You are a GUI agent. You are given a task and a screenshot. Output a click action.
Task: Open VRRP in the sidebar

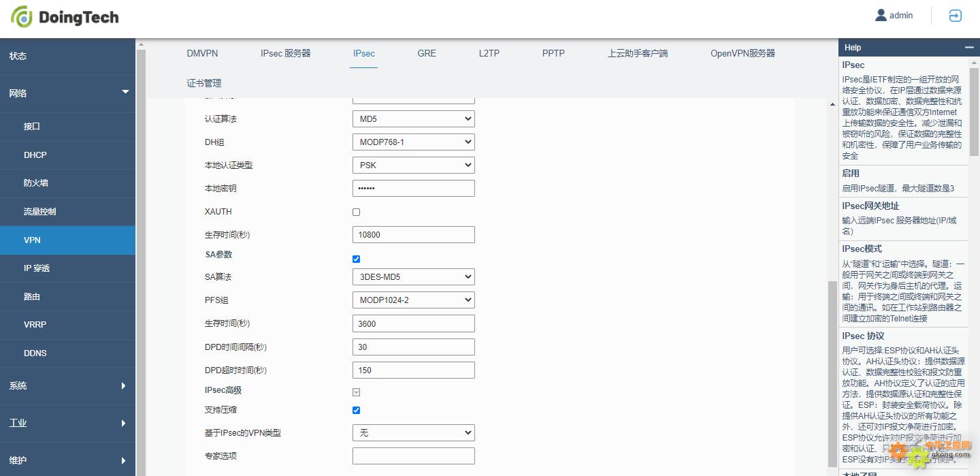click(67, 325)
